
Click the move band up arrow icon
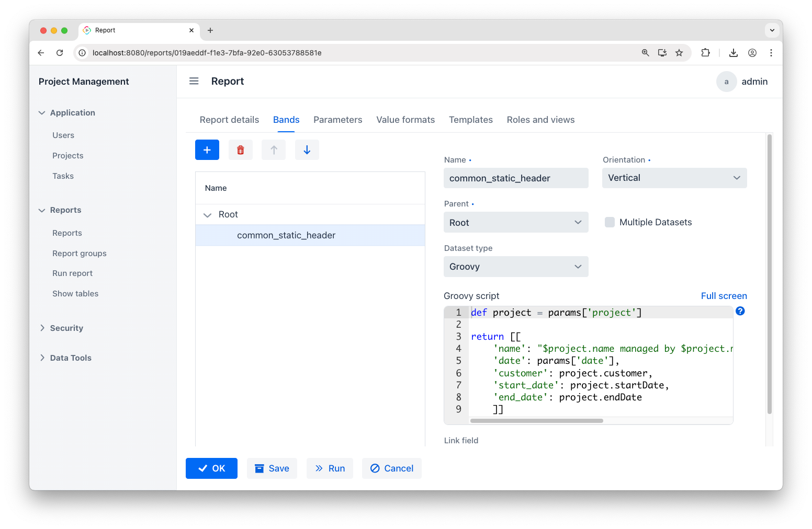[x=274, y=150]
